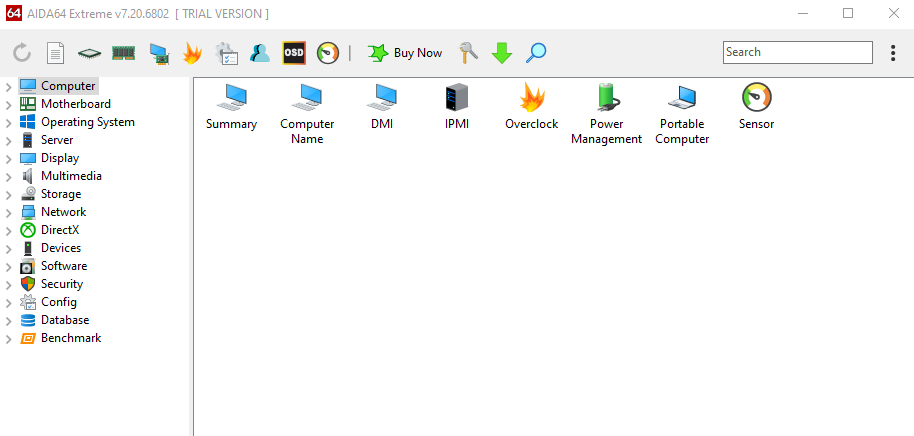Viewport: 914px width, 436px height.
Task: Expand the Config tree node arrow
Action: (8, 304)
